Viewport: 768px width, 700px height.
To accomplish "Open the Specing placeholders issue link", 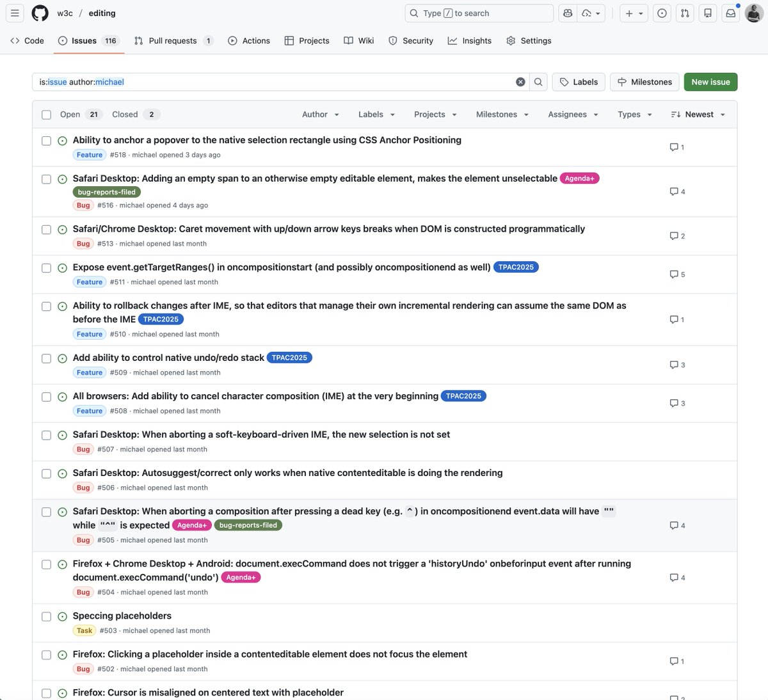I will pos(122,616).
